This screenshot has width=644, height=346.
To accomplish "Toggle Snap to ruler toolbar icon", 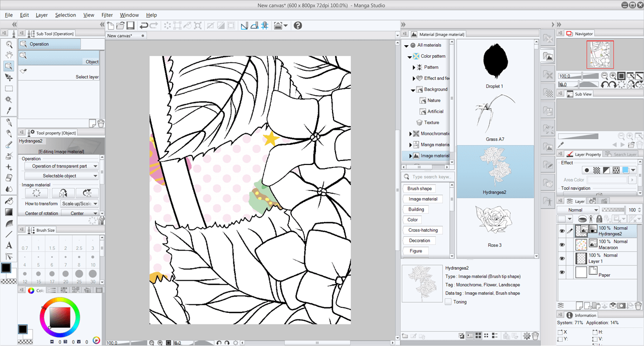I will click(x=245, y=25).
